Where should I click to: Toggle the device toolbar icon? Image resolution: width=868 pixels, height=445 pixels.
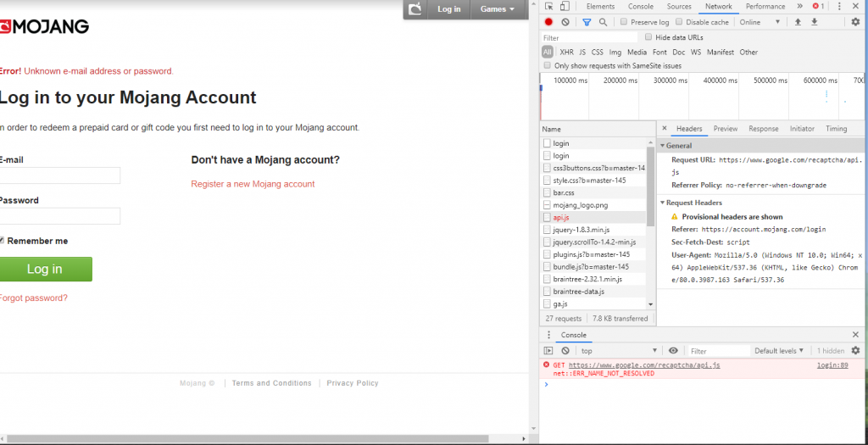[x=565, y=7]
